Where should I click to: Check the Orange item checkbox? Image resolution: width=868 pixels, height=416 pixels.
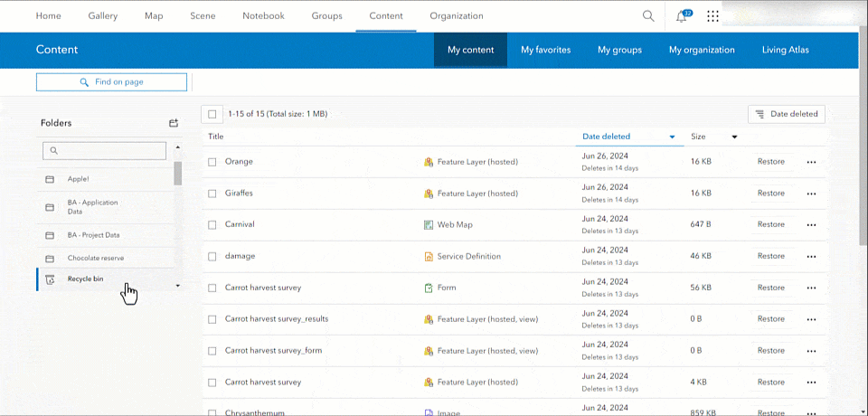212,162
